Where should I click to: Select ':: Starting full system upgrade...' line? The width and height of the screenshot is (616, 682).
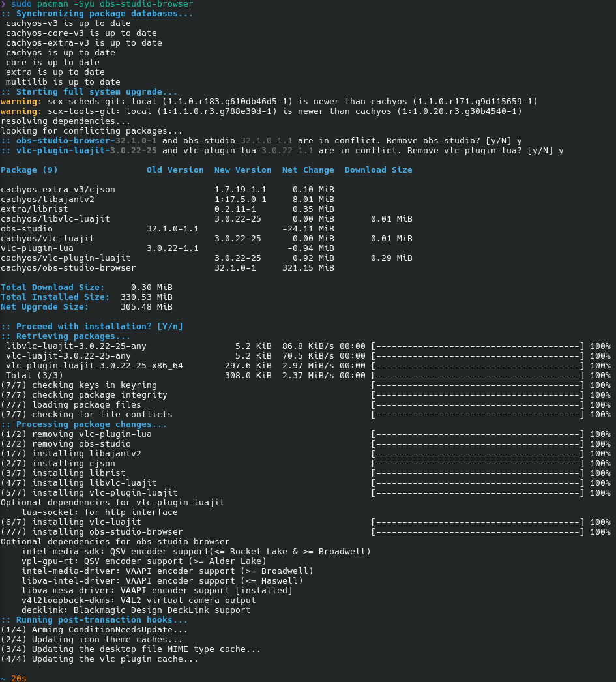[89, 92]
